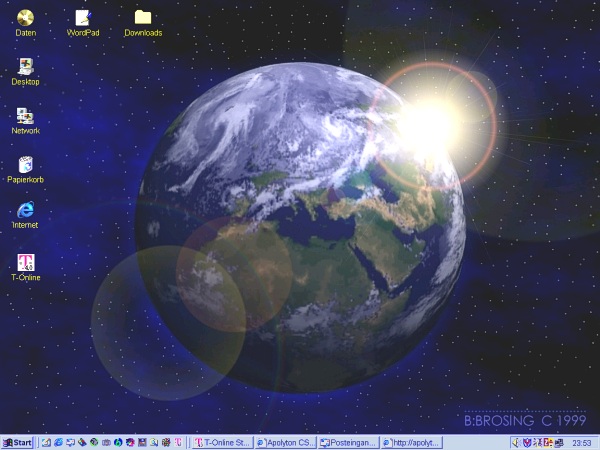Switch to T-Online St... taskbar window
The image size is (600, 450).
(x=222, y=442)
